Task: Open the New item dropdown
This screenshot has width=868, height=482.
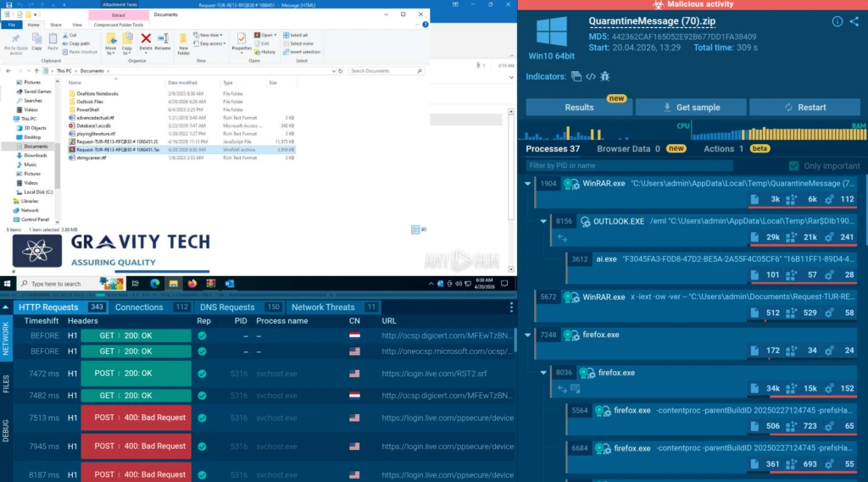Action: 207,35
